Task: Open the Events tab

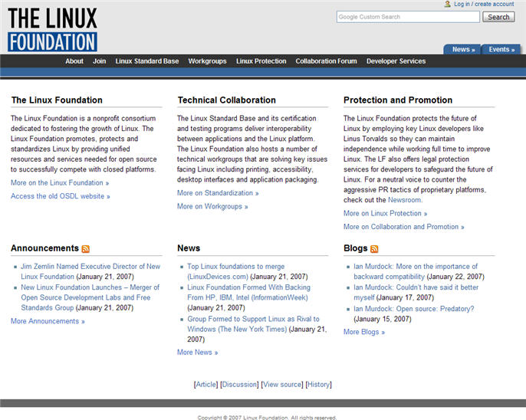Action: click(x=501, y=49)
